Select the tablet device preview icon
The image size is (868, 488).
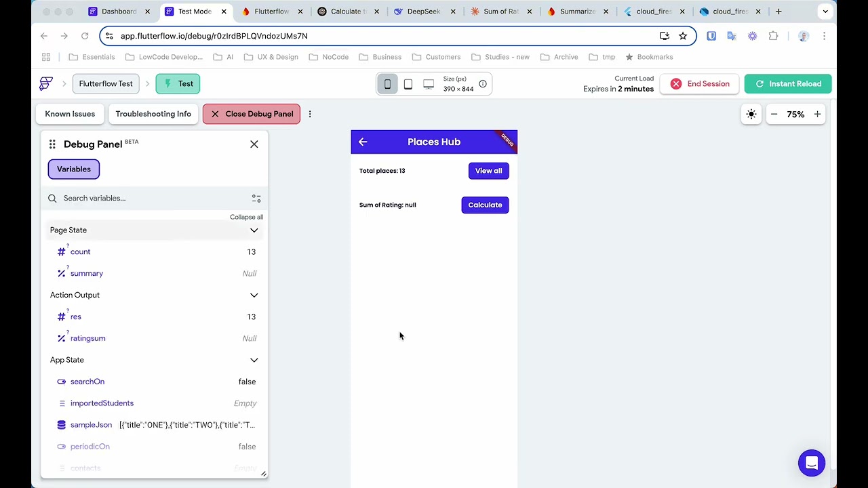[408, 84]
